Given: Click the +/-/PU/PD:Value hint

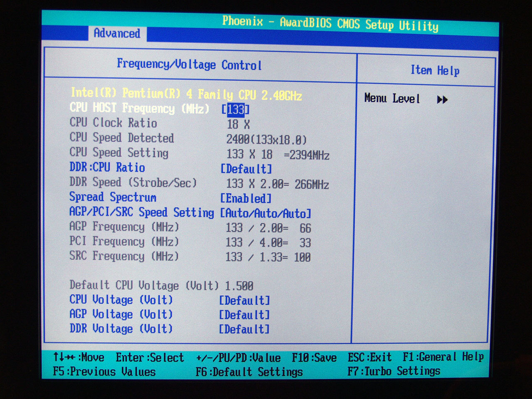Looking at the screenshot, I should (238, 358).
